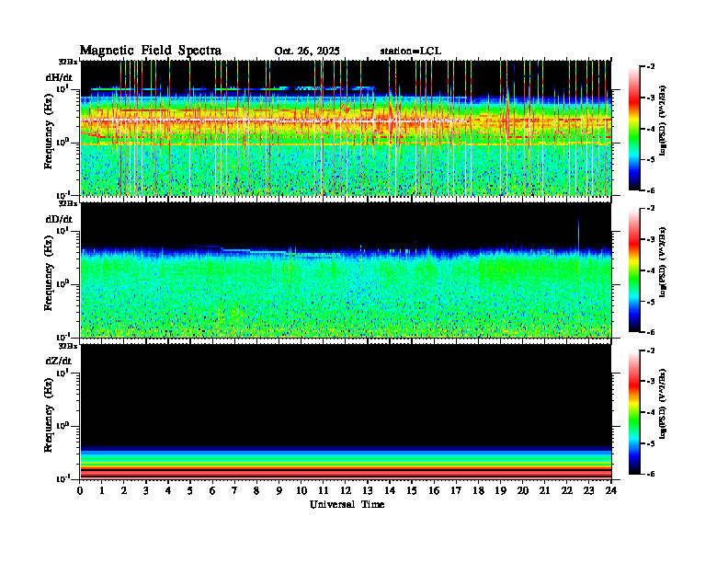This screenshot has width=728, height=563.
Task: Click the dZ/dt spectrogram plot area
Action: (346, 412)
